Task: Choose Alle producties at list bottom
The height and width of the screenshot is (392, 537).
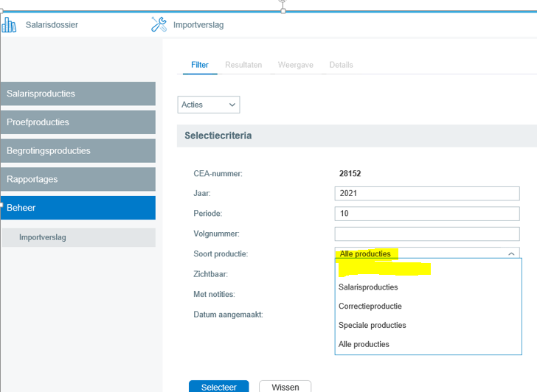Action: [428, 344]
